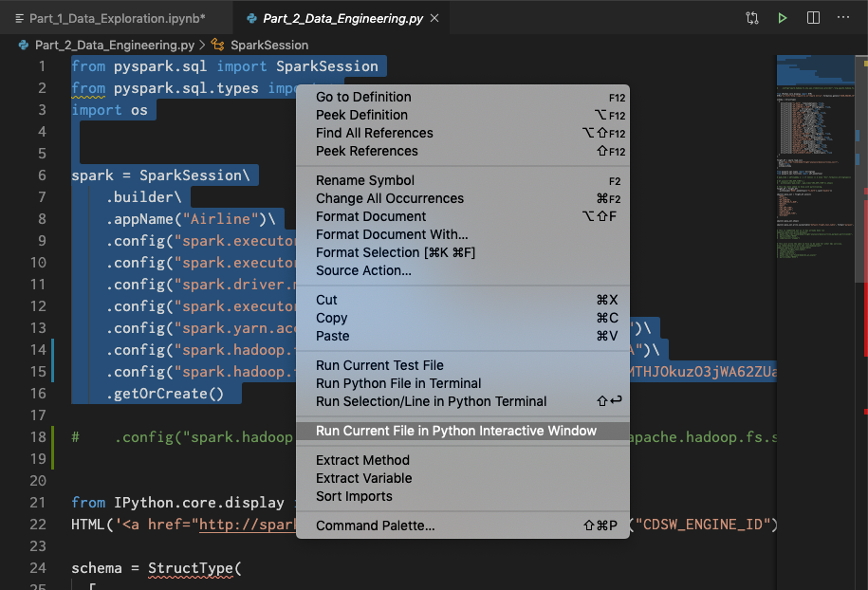Click 'from pyspark.sql import SparkSession' on line 1
This screenshot has height=590, width=868.
(x=225, y=66)
